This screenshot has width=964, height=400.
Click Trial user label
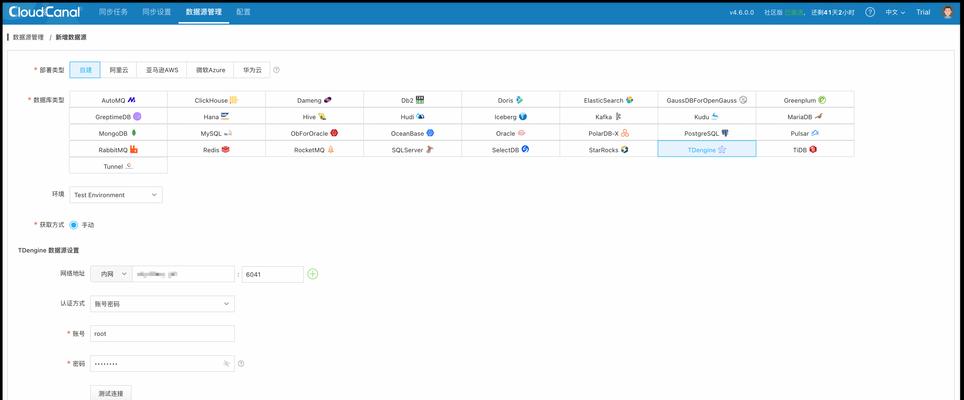(x=923, y=12)
